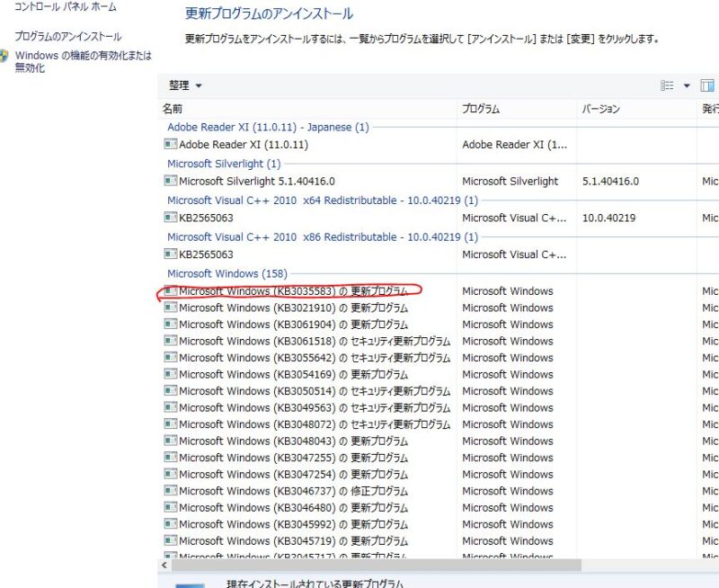Click the KB3048043 update icon
The height and width of the screenshot is (588, 719).
[171, 441]
